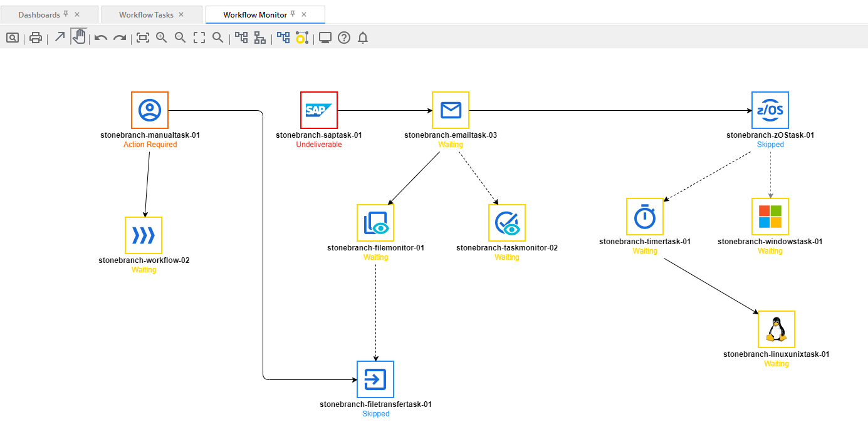Click the notification bell icon
This screenshot has width=868, height=442.
point(363,38)
